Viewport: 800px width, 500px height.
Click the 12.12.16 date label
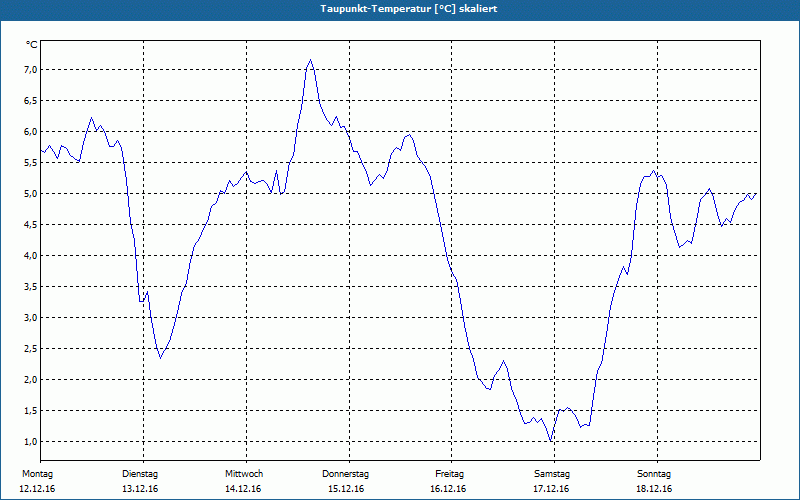[x=37, y=489]
